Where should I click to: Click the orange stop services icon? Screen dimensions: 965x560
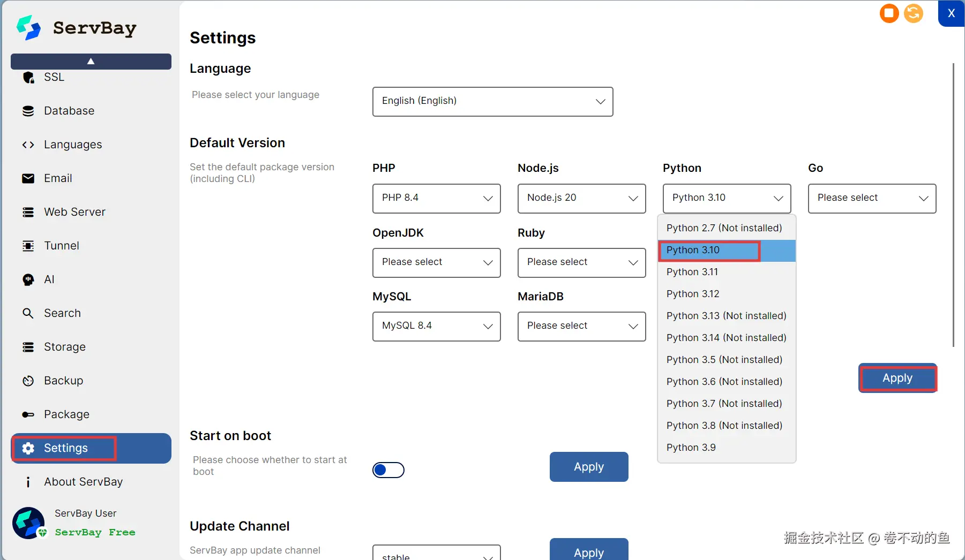(x=889, y=13)
